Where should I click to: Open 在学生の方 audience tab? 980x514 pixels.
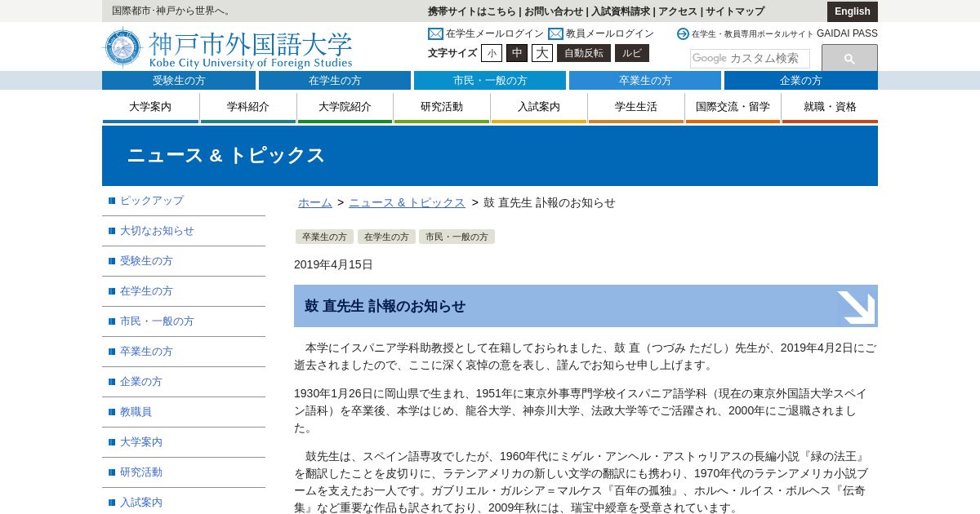[x=335, y=80]
